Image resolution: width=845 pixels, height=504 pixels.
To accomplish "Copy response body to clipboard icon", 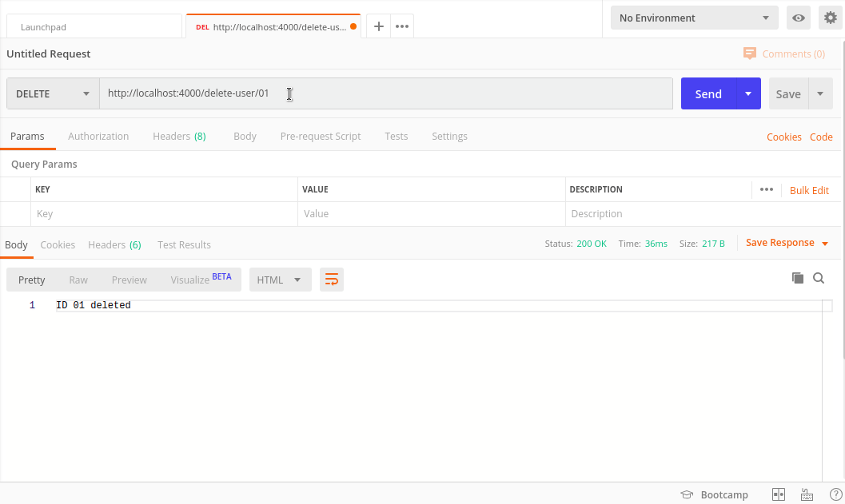I will pyautogui.click(x=798, y=278).
